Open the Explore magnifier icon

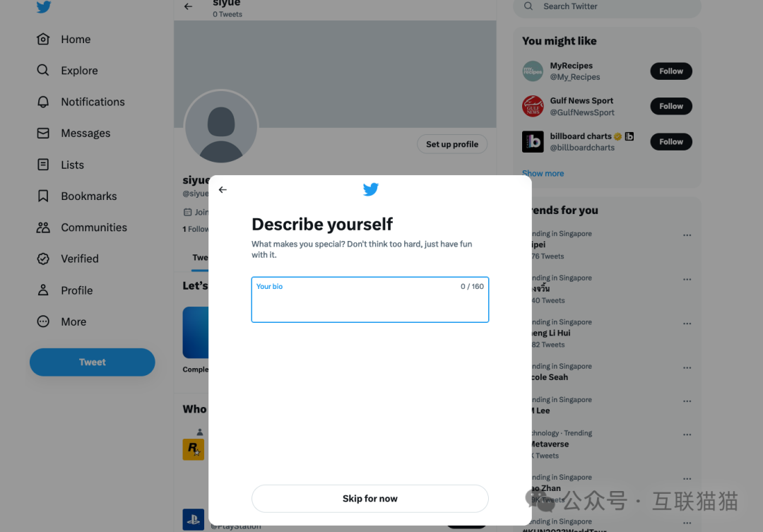click(x=43, y=70)
